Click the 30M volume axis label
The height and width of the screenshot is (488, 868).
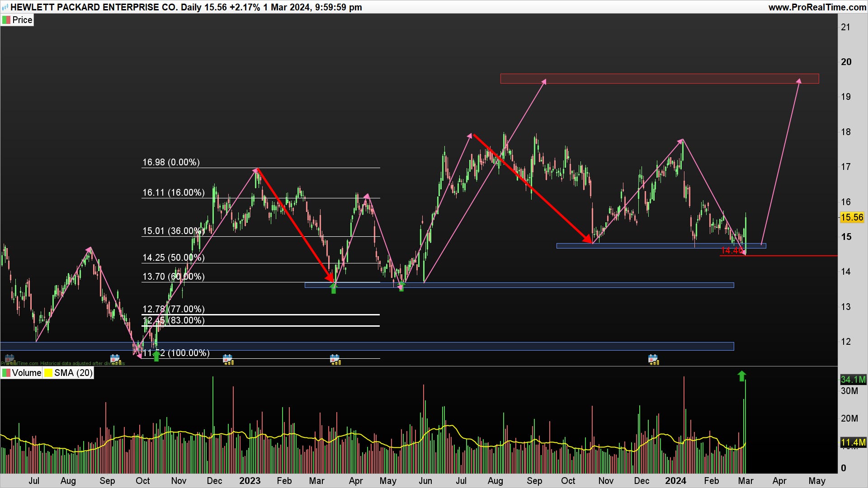[849, 391]
